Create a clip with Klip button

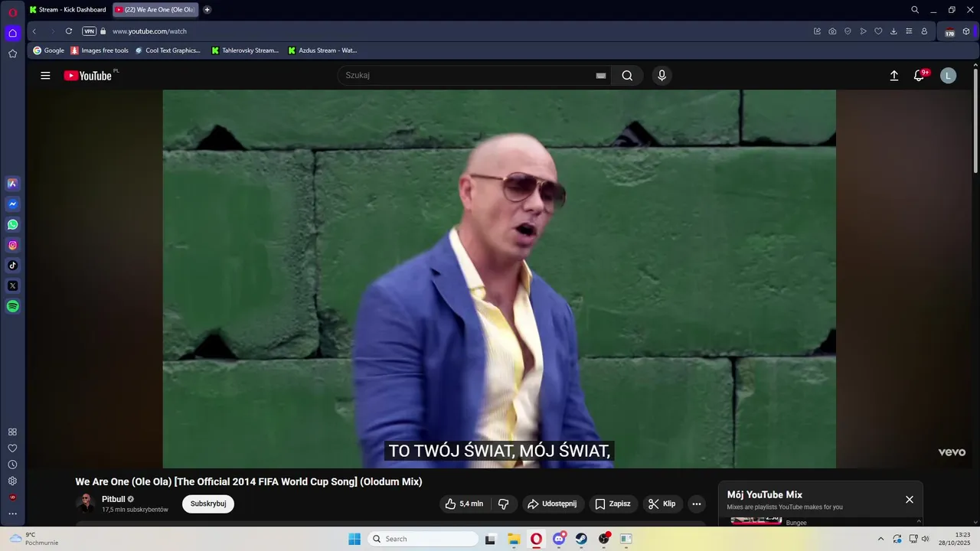pos(662,504)
